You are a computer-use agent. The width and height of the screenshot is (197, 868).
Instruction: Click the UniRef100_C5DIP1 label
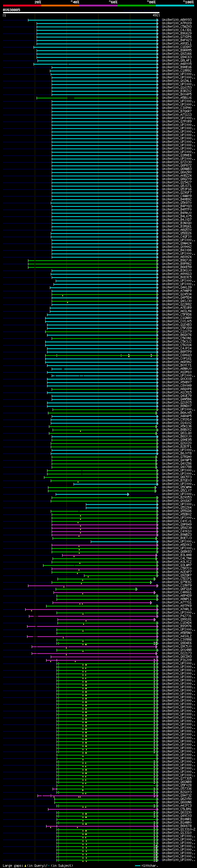click(x=177, y=579)
